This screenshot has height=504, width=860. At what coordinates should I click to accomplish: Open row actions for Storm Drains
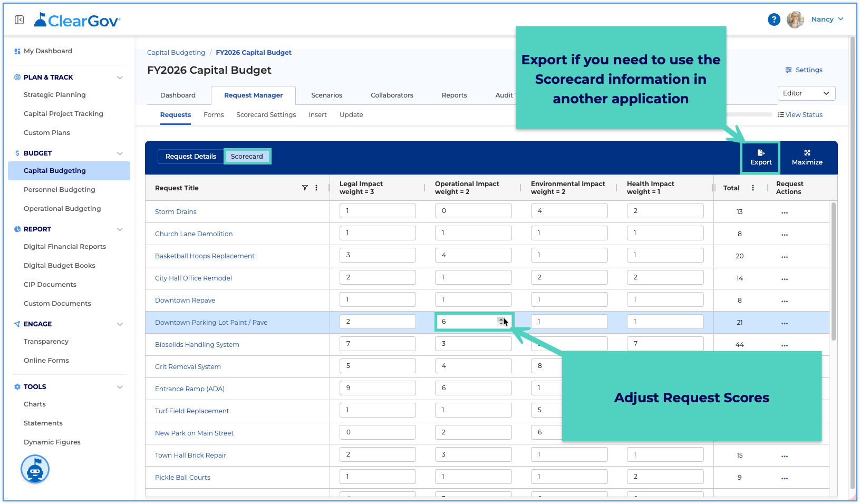coord(785,212)
